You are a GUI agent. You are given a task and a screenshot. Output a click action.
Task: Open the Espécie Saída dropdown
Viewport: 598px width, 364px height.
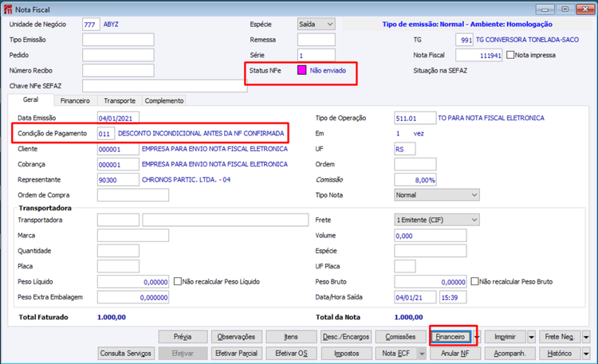click(317, 25)
